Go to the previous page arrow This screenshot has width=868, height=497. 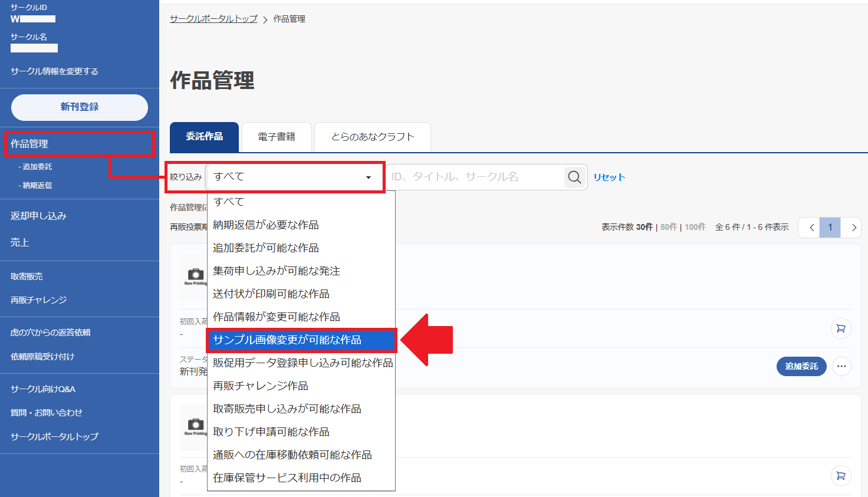point(812,228)
